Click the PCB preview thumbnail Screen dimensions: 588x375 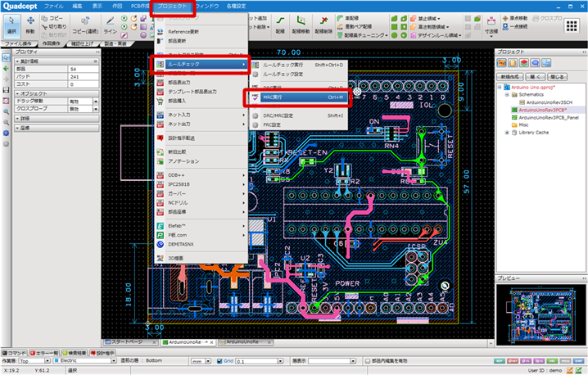tap(541, 314)
